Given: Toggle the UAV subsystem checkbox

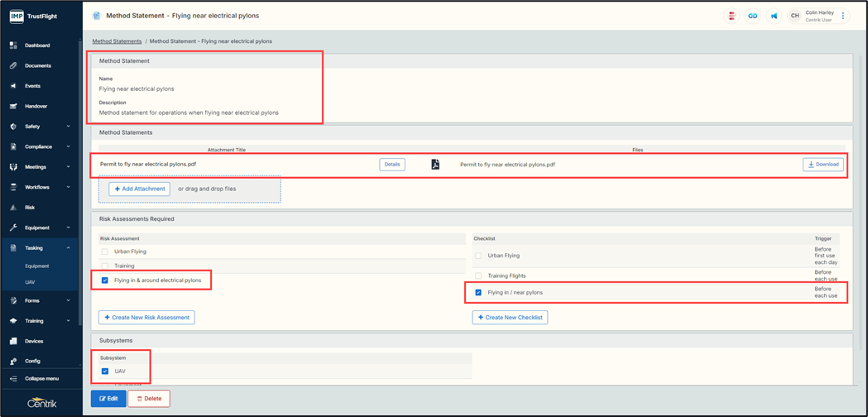Looking at the screenshot, I should click(105, 371).
